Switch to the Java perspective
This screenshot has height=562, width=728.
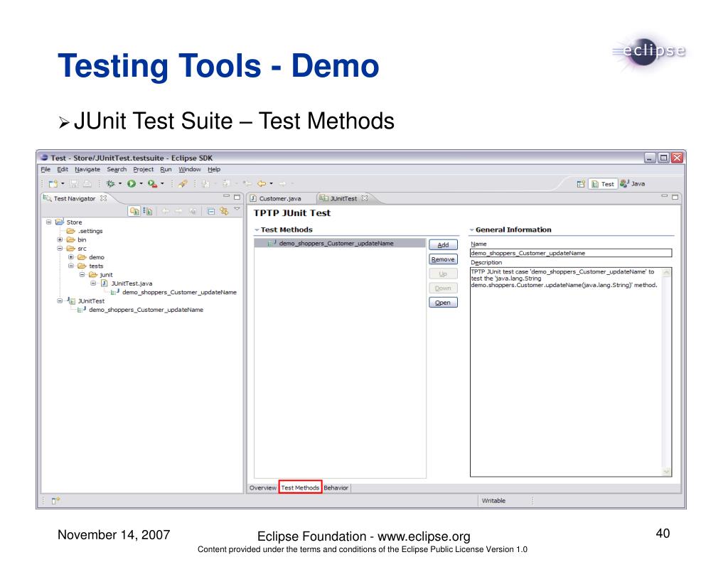coord(632,184)
